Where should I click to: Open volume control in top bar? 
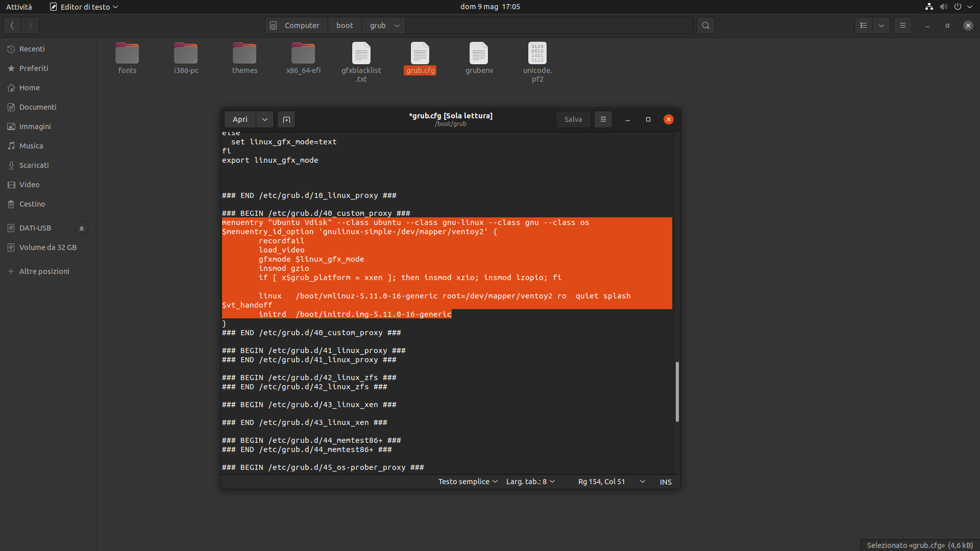pyautogui.click(x=943, y=7)
